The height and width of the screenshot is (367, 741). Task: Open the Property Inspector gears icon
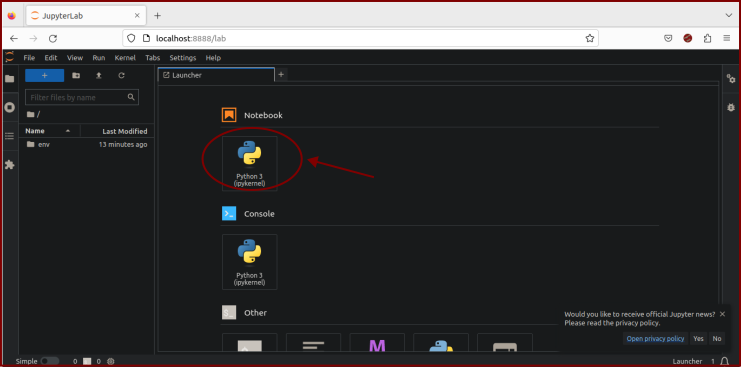point(731,79)
